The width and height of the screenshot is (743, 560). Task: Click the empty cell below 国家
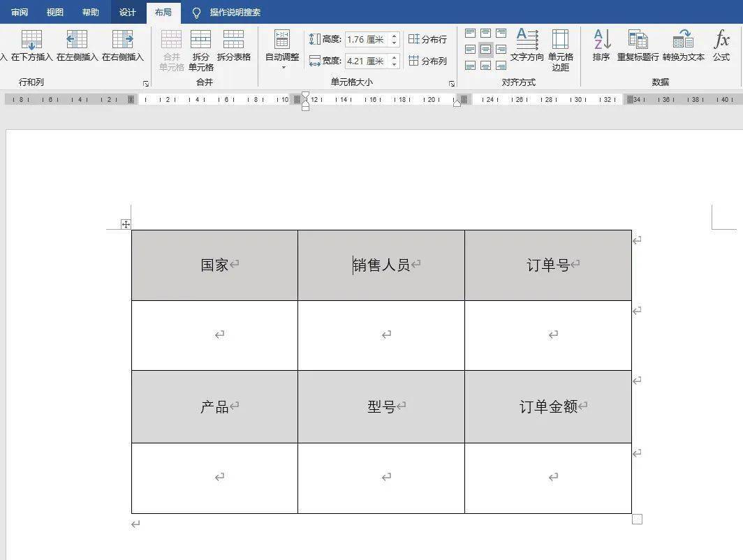[214, 335]
